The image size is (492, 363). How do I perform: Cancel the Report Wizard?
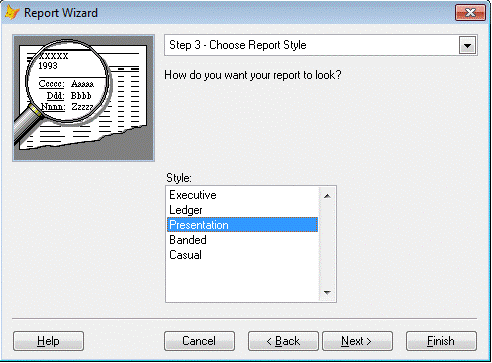click(199, 341)
